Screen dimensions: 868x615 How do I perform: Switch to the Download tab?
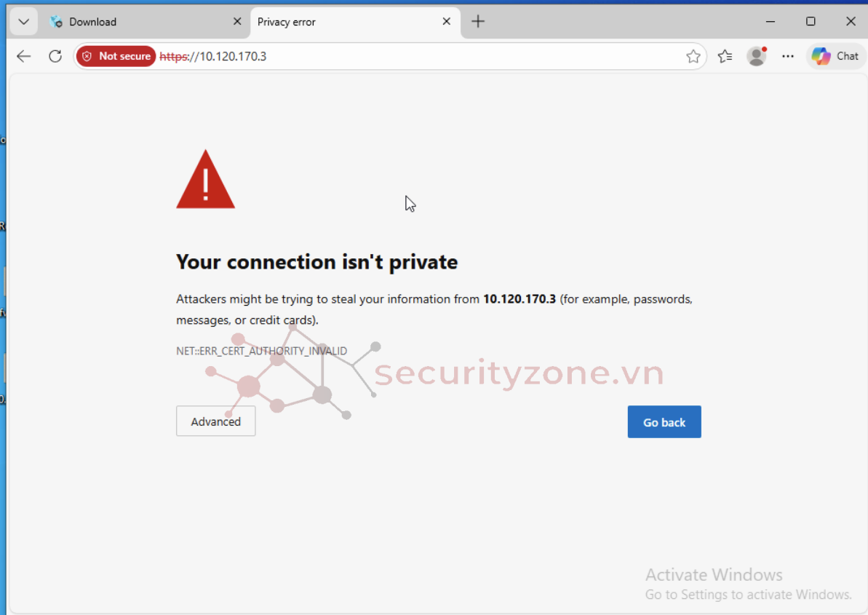click(x=138, y=22)
